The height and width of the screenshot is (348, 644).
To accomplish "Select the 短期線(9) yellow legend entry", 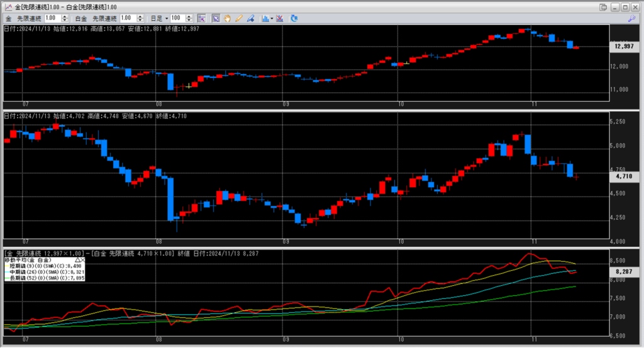I will click(45, 266).
